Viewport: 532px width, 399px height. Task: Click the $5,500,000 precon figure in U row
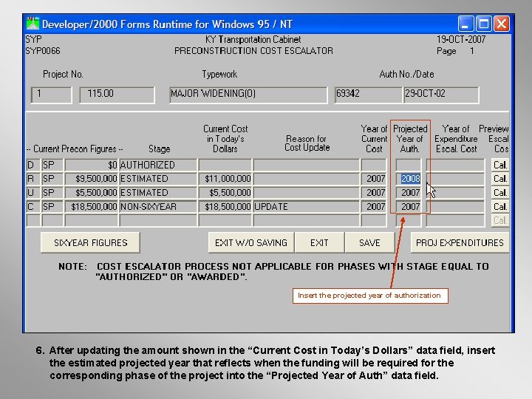(x=92, y=193)
